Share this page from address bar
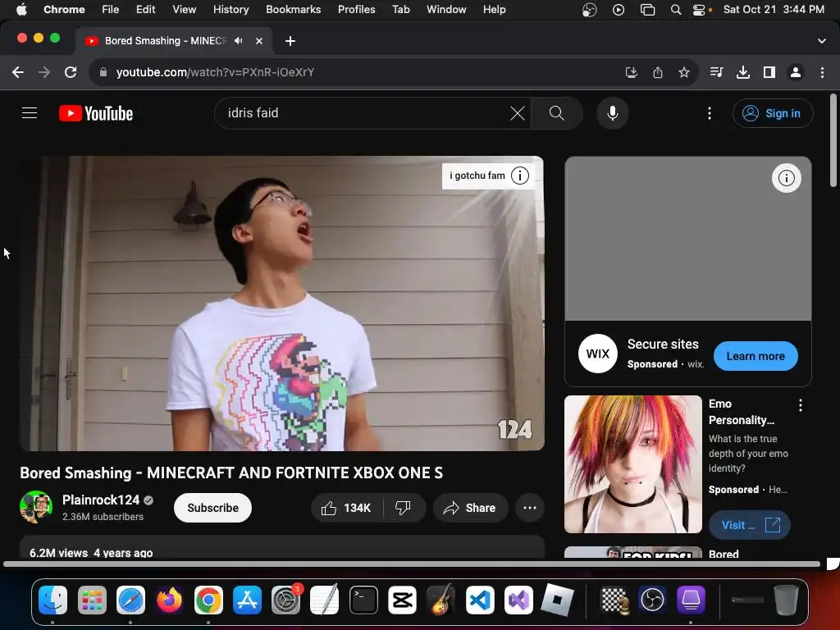 [658, 72]
